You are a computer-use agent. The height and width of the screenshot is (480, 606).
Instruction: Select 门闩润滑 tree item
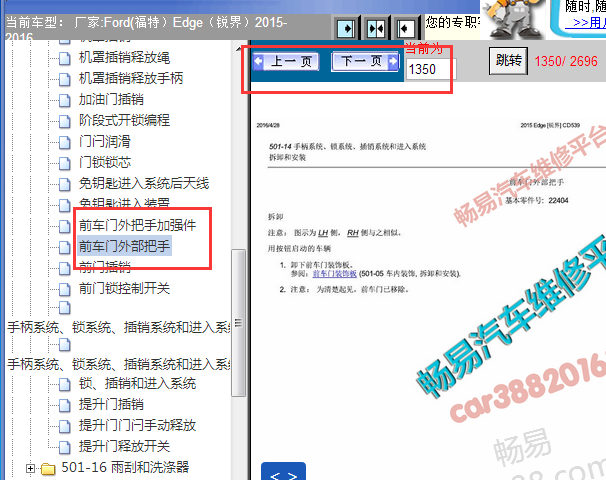(x=105, y=141)
